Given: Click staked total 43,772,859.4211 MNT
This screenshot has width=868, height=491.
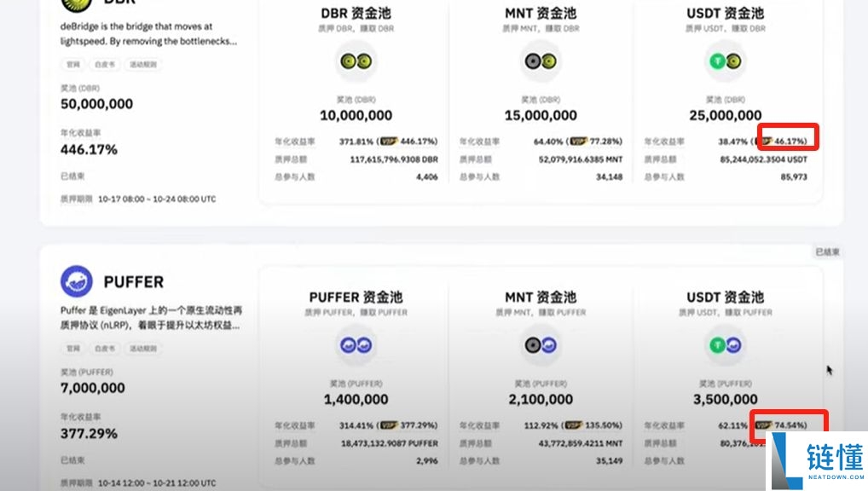Looking at the screenshot, I should pyautogui.click(x=580, y=443).
